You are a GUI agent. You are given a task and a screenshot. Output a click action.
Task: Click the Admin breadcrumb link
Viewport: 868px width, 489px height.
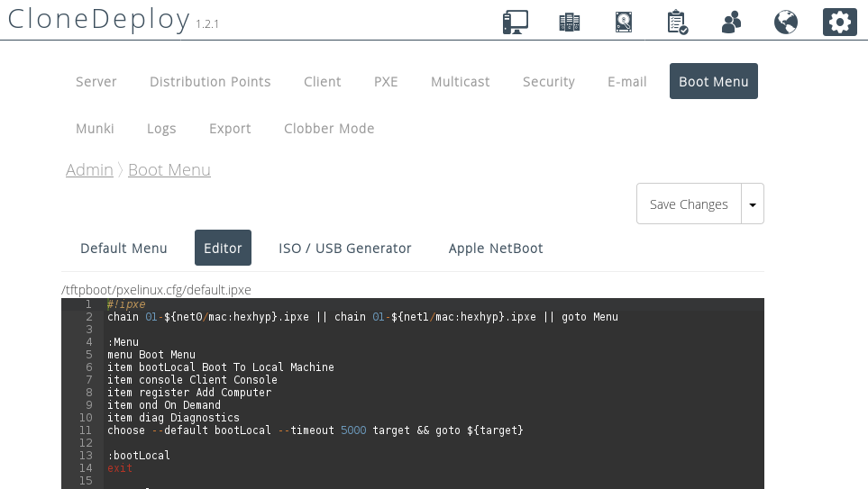tap(89, 170)
